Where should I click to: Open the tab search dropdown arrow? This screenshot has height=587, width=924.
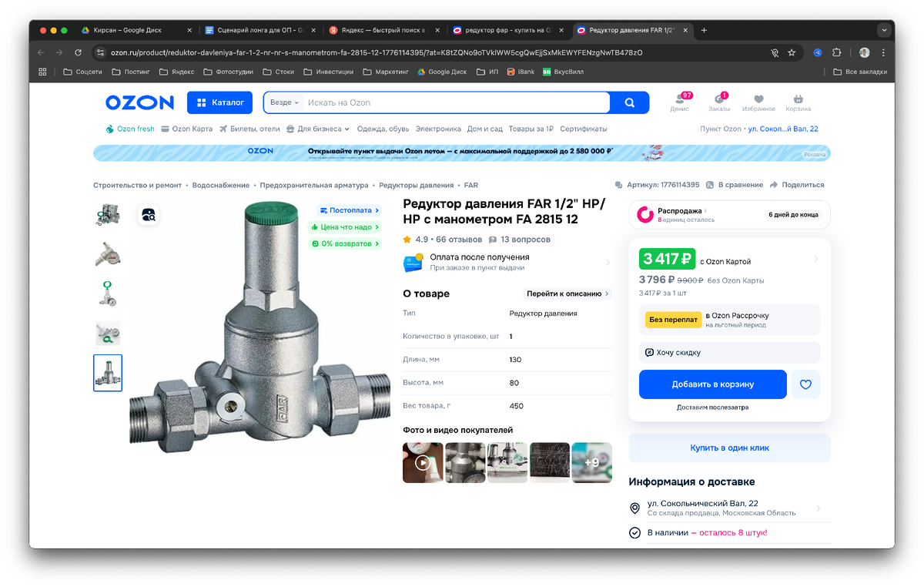(885, 30)
